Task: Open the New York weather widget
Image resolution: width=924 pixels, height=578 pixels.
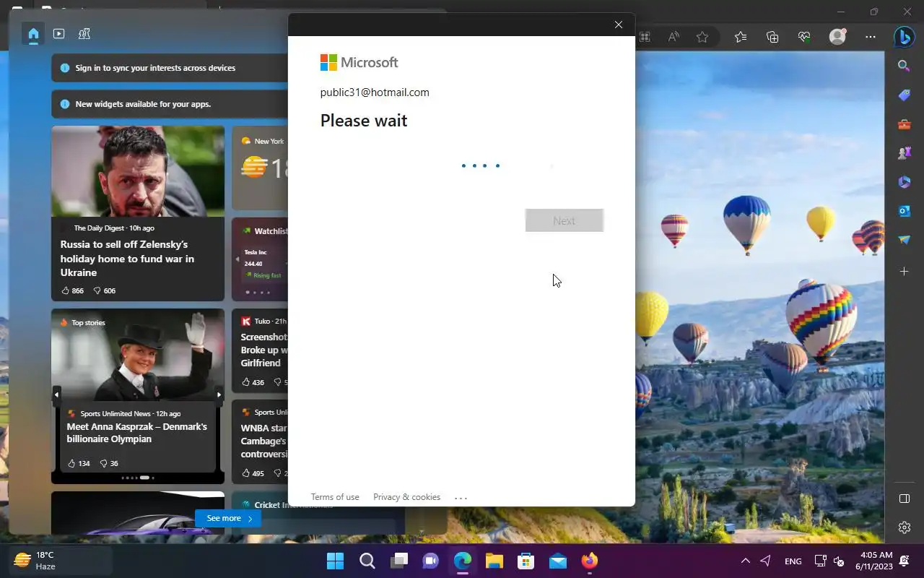Action: 261,168
